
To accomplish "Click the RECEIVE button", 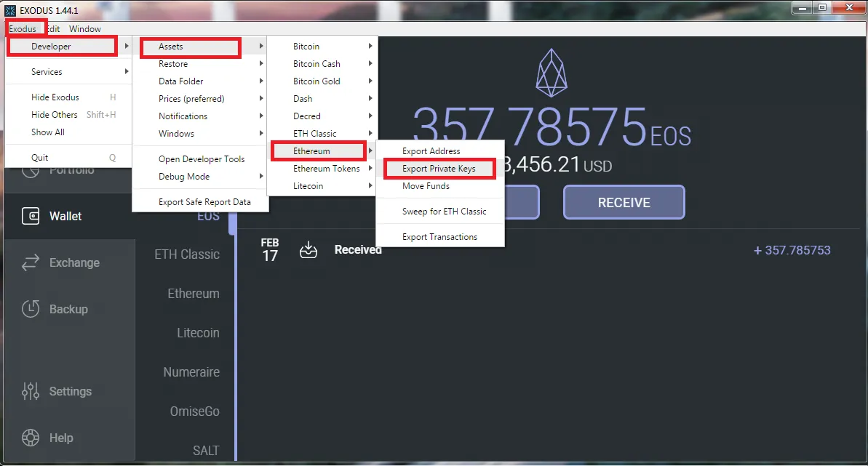I will (624, 203).
